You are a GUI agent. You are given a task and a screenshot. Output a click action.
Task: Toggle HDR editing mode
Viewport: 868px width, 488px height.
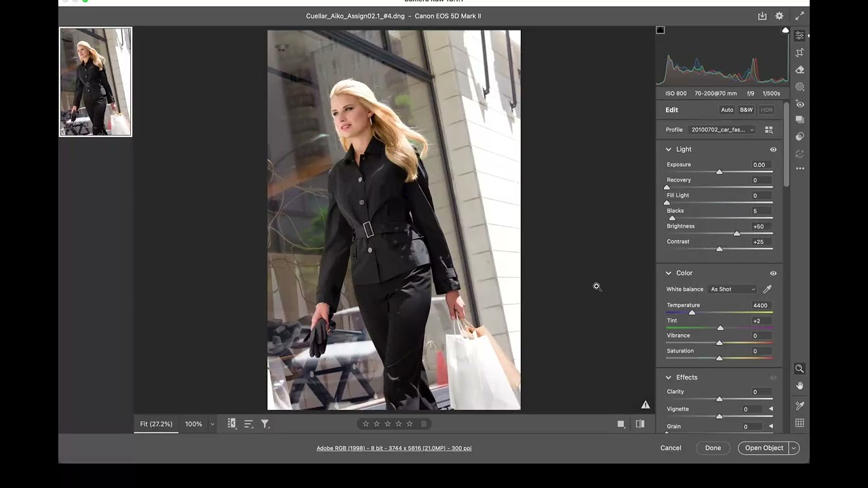[767, 110]
